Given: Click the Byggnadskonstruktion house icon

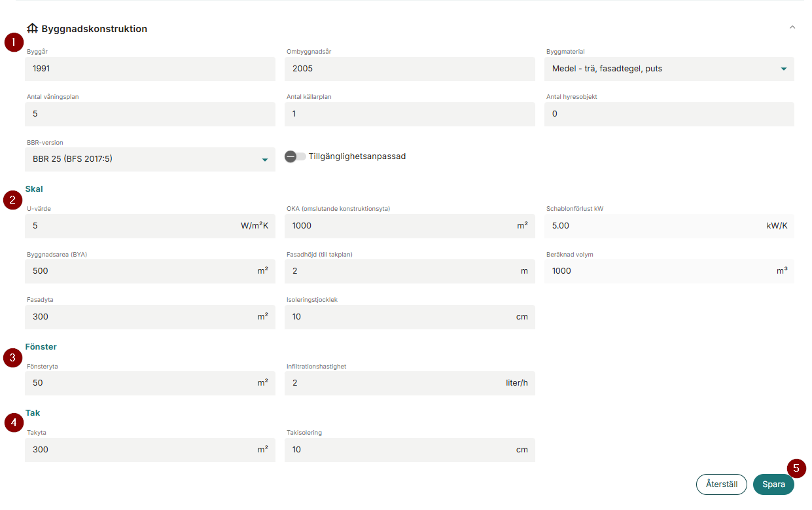Looking at the screenshot, I should click(x=33, y=28).
